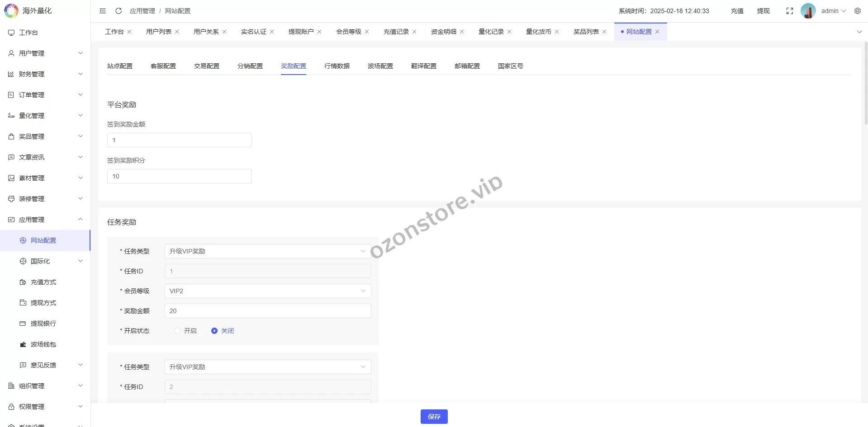Image resolution: width=868 pixels, height=427 pixels.
Task: Expand the 用户管理 sidebar menu
Action: pyautogui.click(x=45, y=53)
